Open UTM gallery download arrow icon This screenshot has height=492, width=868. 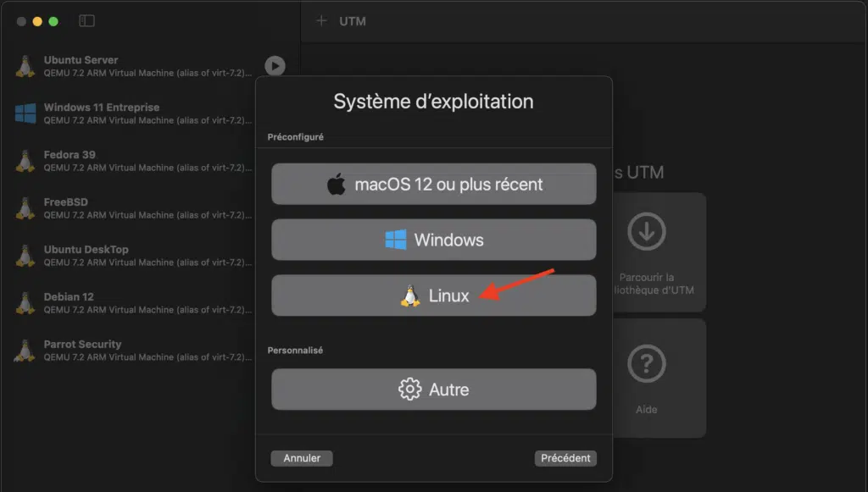click(646, 231)
